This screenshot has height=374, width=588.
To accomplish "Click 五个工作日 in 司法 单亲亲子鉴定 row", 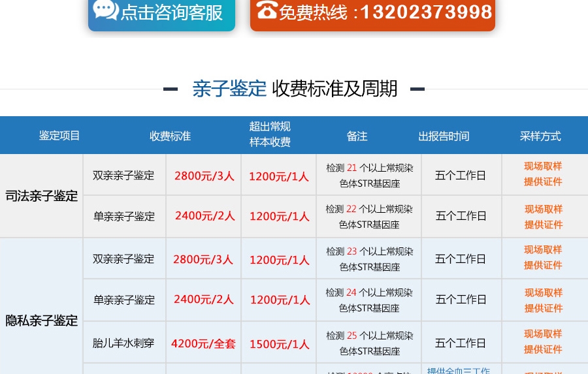I will click(x=461, y=215).
